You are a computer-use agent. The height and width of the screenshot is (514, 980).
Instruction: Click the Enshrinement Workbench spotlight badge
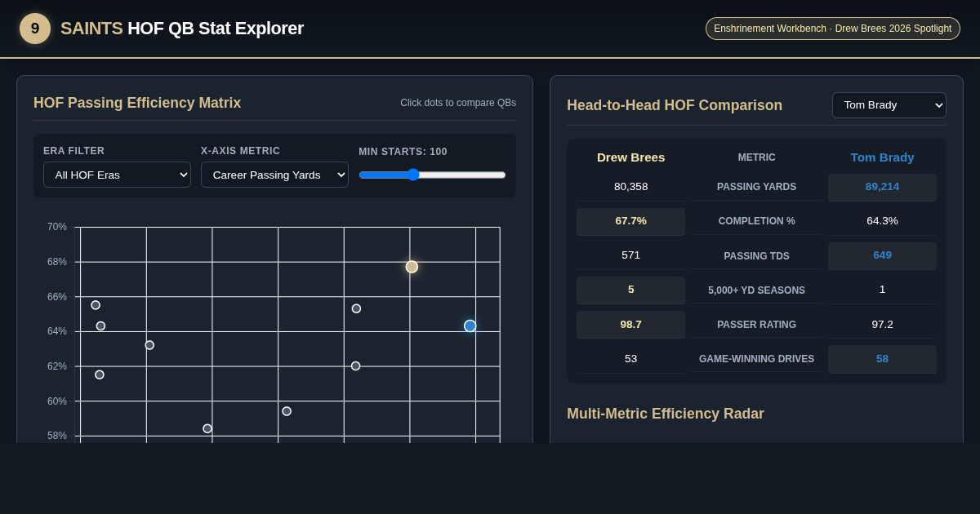833,29
